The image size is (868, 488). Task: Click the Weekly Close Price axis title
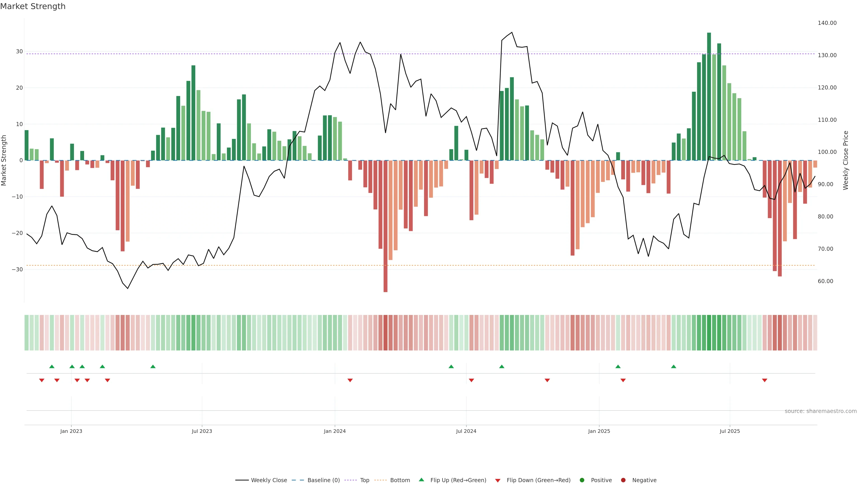click(x=845, y=160)
